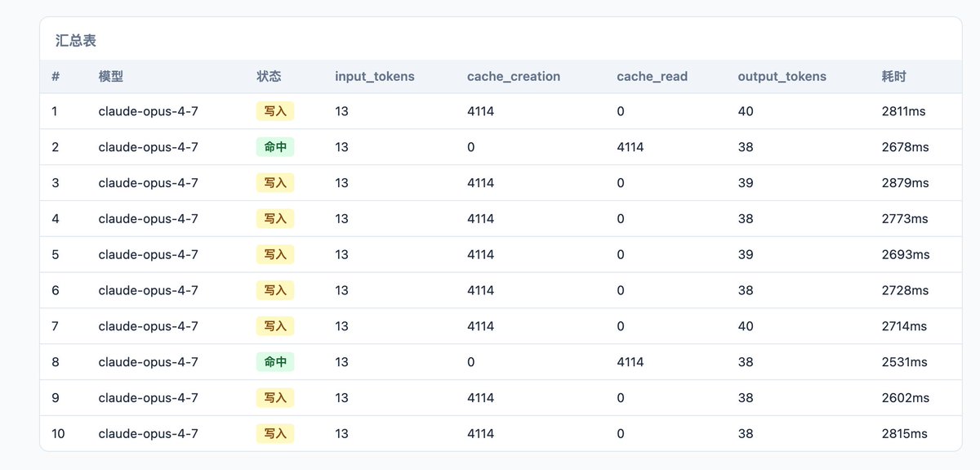
Task: Click claude-opus-4-7 model name in row 5
Action: point(148,254)
